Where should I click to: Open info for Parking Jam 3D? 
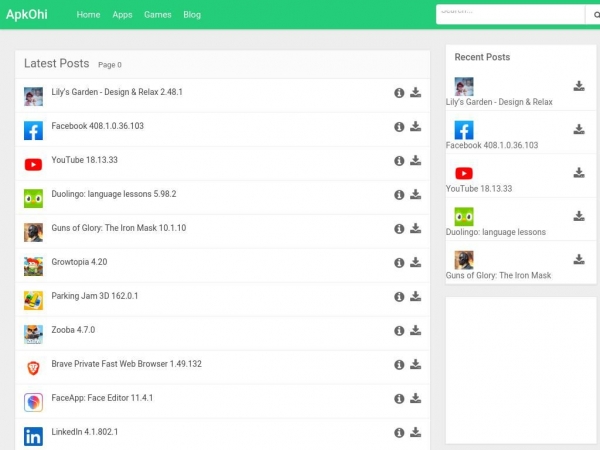(399, 297)
